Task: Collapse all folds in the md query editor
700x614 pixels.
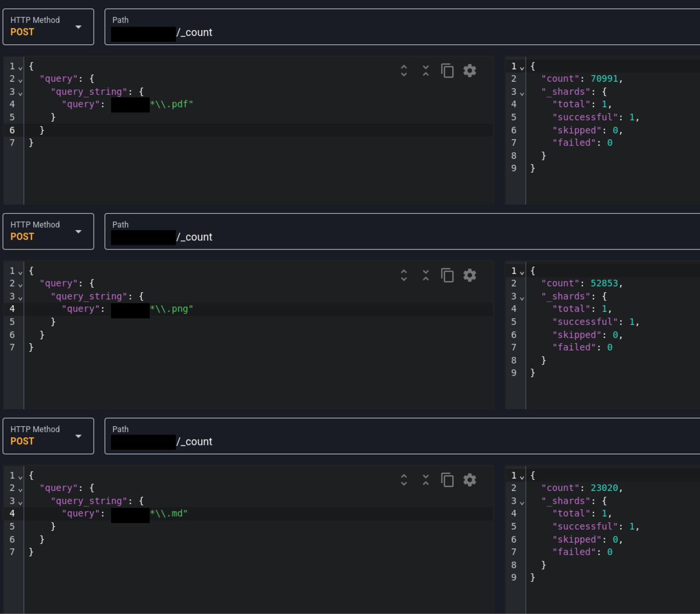Action: 426,480
